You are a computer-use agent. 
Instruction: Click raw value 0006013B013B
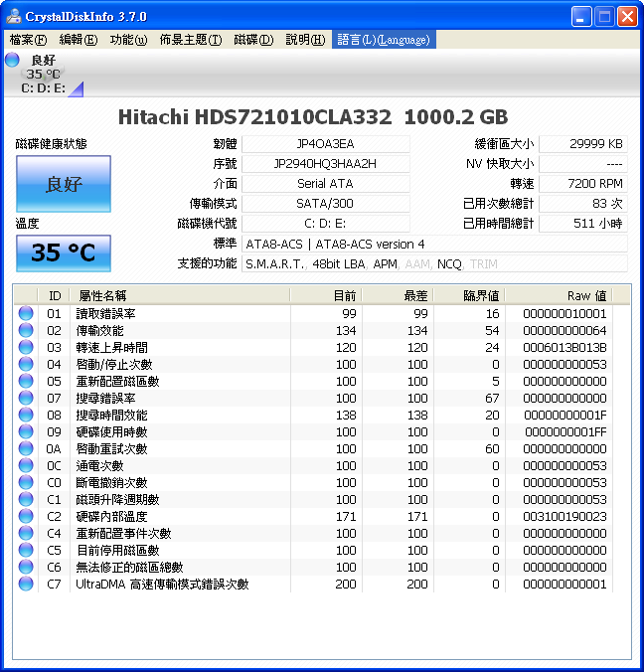coord(564,348)
